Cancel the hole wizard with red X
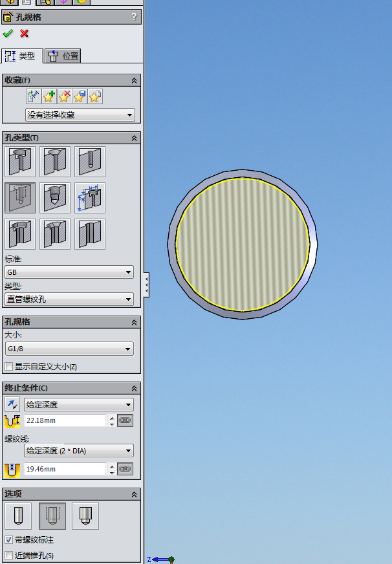Viewport: 392px width, 564px height. (25, 34)
